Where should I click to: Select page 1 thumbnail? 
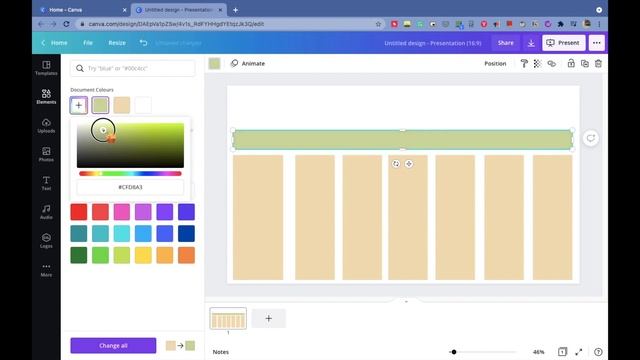pos(228,318)
